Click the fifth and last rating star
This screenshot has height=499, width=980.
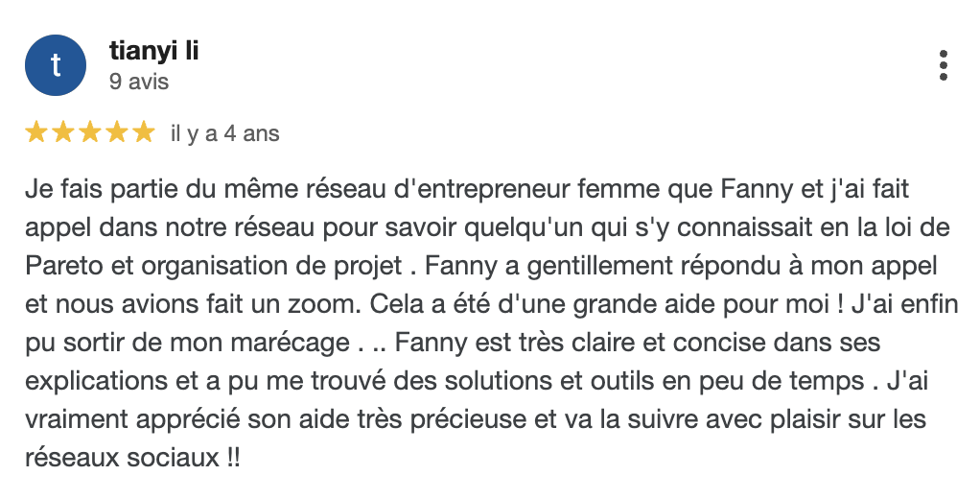[x=144, y=132]
